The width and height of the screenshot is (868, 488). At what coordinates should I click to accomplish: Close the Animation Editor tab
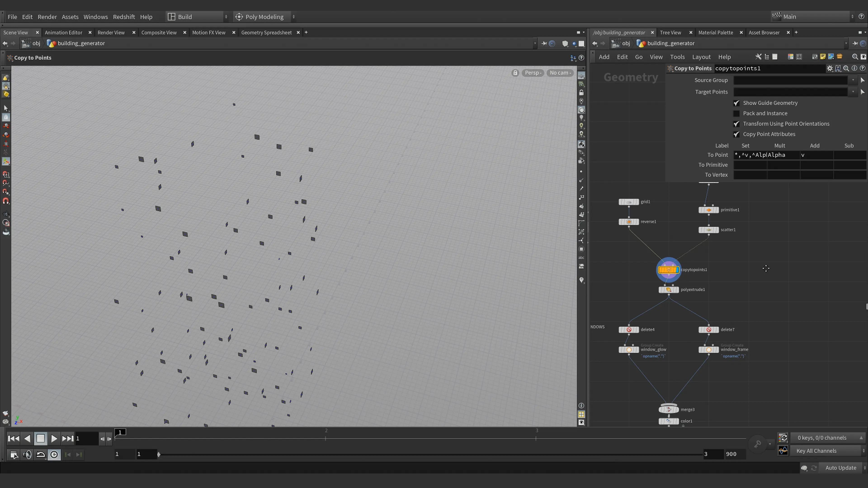(x=90, y=33)
